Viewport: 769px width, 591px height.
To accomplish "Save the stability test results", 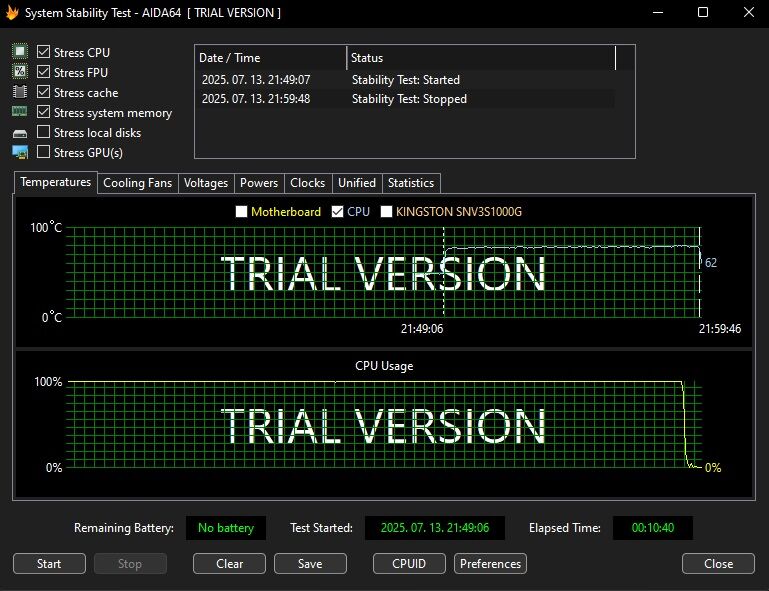I will click(310, 564).
